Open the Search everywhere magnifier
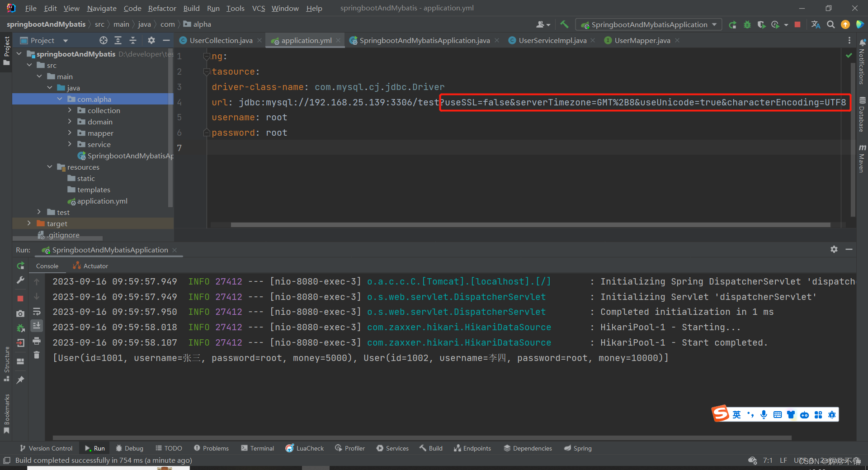The image size is (868, 470). point(831,24)
